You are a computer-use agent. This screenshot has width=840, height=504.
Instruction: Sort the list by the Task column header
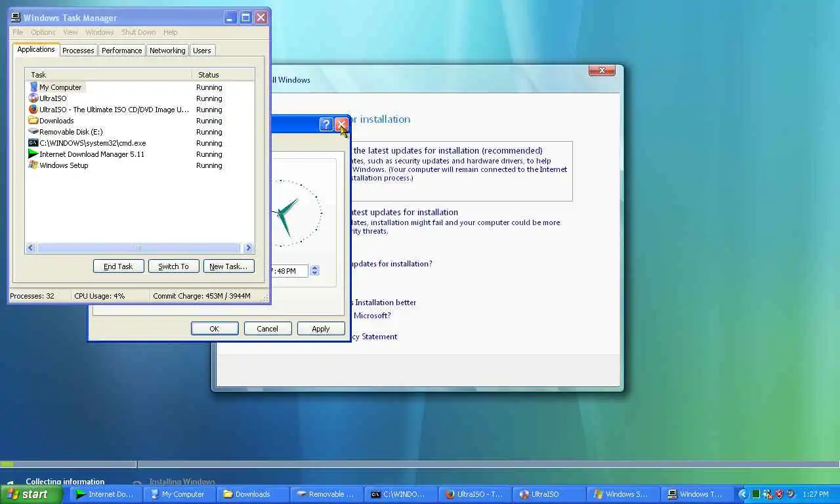[108, 75]
